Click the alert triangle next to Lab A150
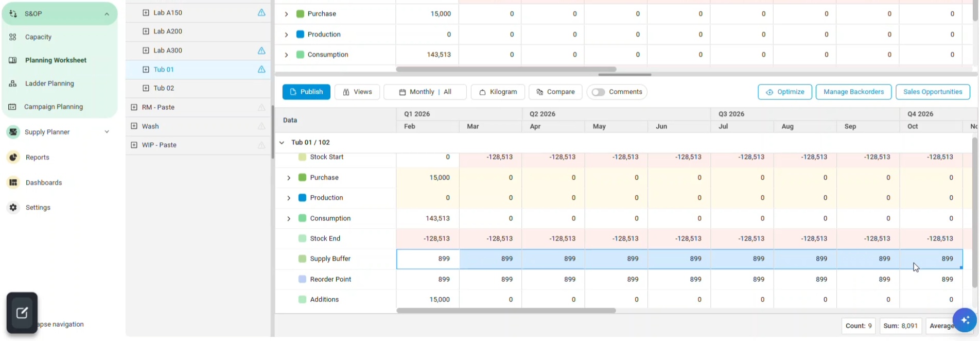 261,12
